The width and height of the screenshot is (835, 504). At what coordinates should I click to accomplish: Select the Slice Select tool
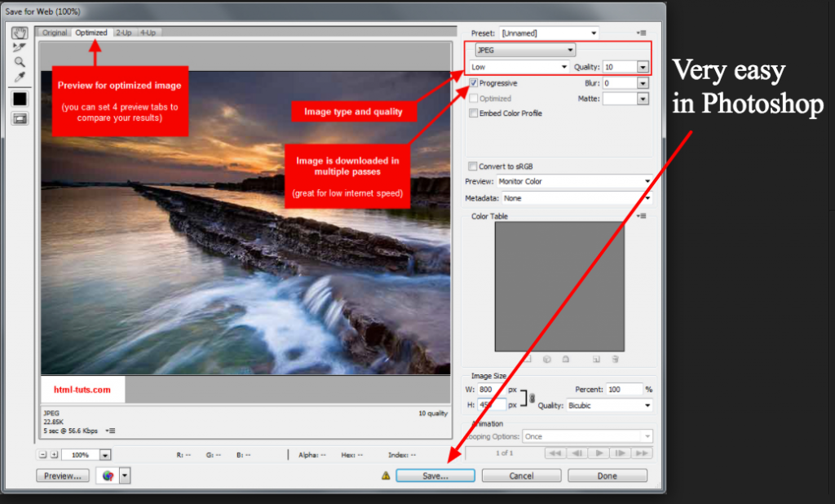pos(20,48)
